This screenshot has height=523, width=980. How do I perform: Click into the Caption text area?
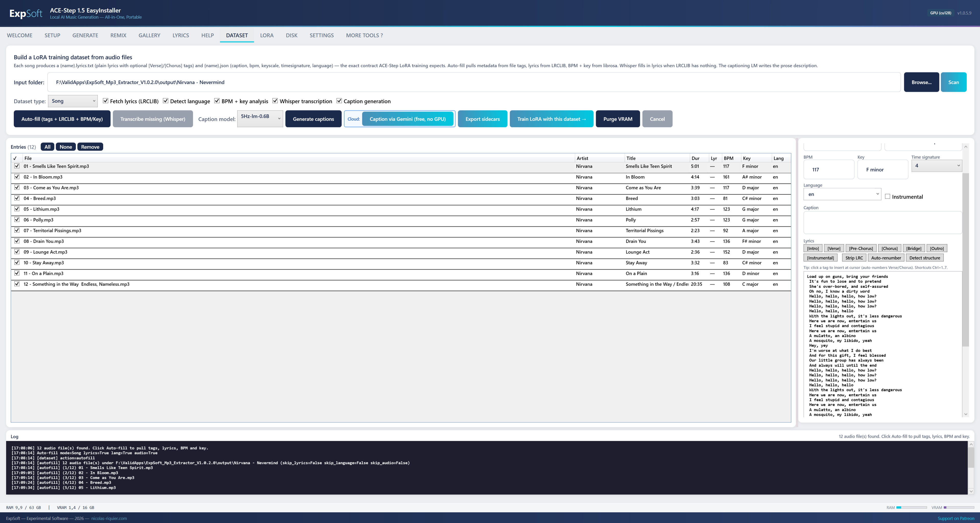tap(882, 223)
